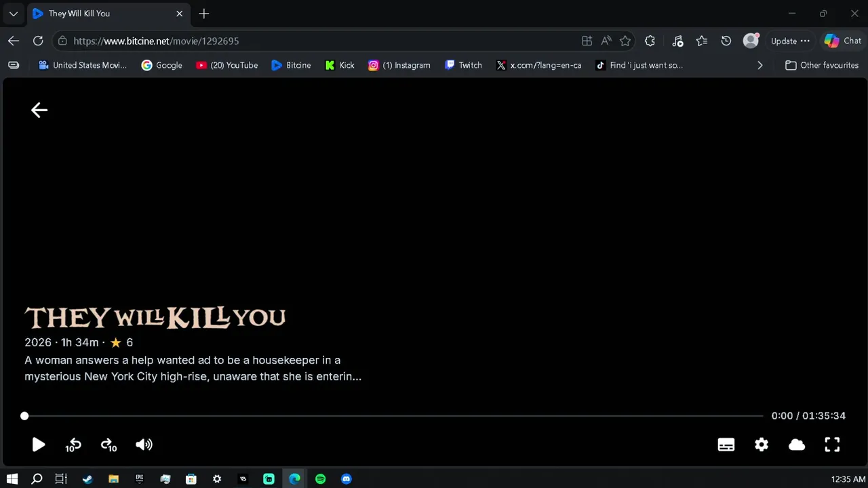Screen dimensions: 868x488
Task: Click the cloud server icon in player
Action: coord(797,445)
